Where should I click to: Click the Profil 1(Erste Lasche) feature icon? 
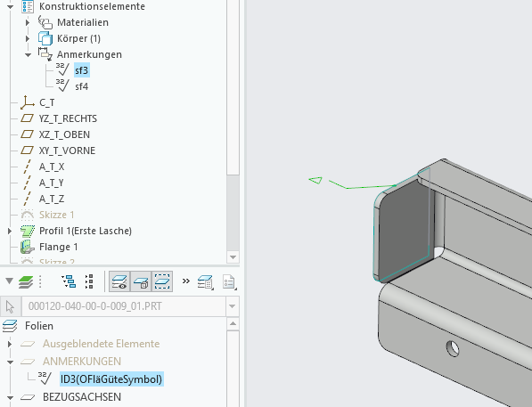tap(27, 231)
